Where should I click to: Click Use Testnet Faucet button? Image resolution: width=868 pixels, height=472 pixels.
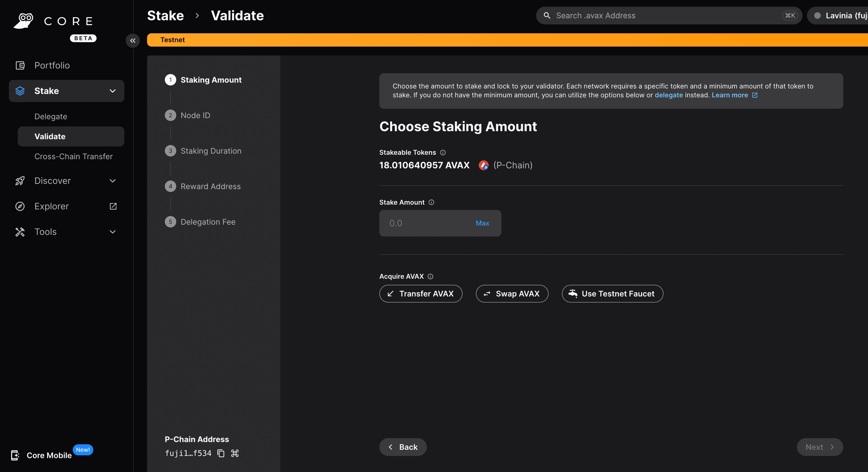click(x=612, y=294)
